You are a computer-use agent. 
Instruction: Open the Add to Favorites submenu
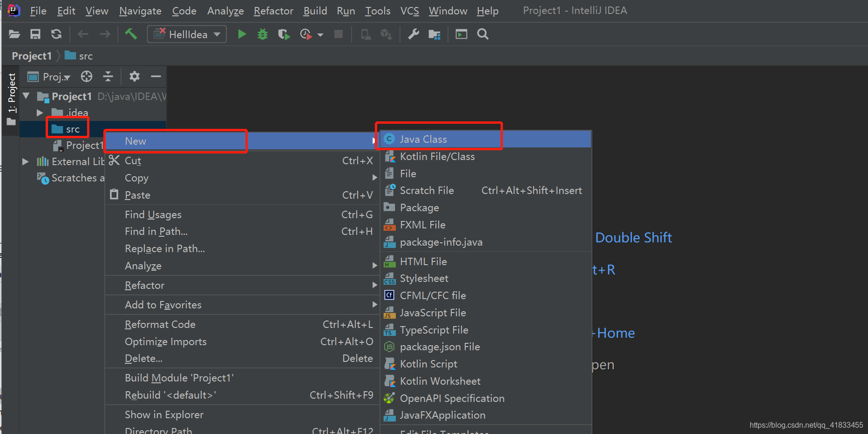(241, 305)
